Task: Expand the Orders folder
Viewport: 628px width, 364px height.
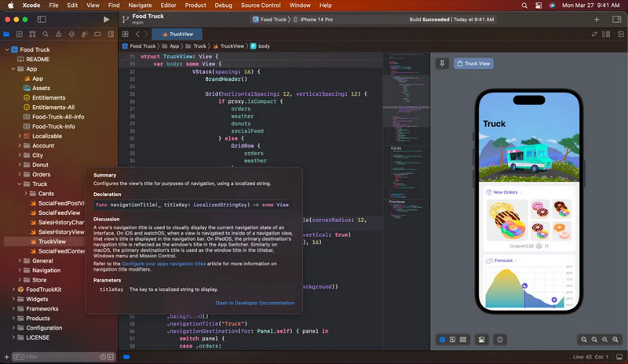Action: (x=20, y=175)
